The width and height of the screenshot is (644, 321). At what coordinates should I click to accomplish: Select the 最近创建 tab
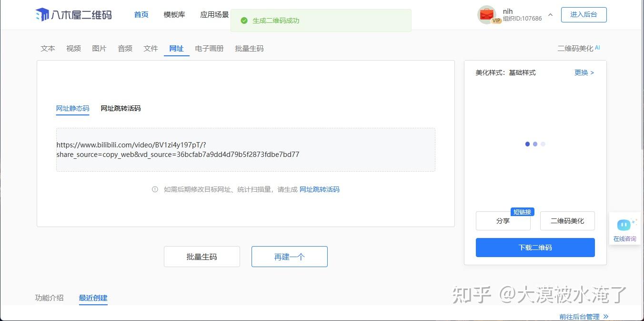click(93, 298)
